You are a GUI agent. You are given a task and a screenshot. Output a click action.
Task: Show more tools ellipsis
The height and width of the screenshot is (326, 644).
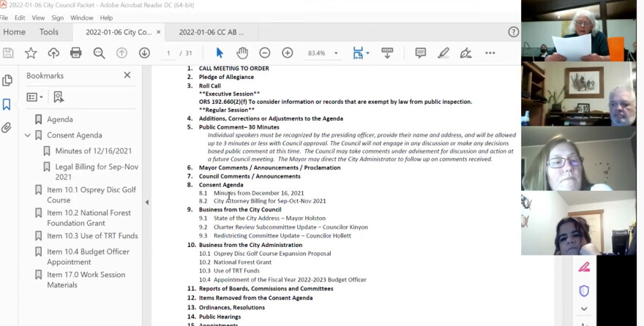pos(490,53)
